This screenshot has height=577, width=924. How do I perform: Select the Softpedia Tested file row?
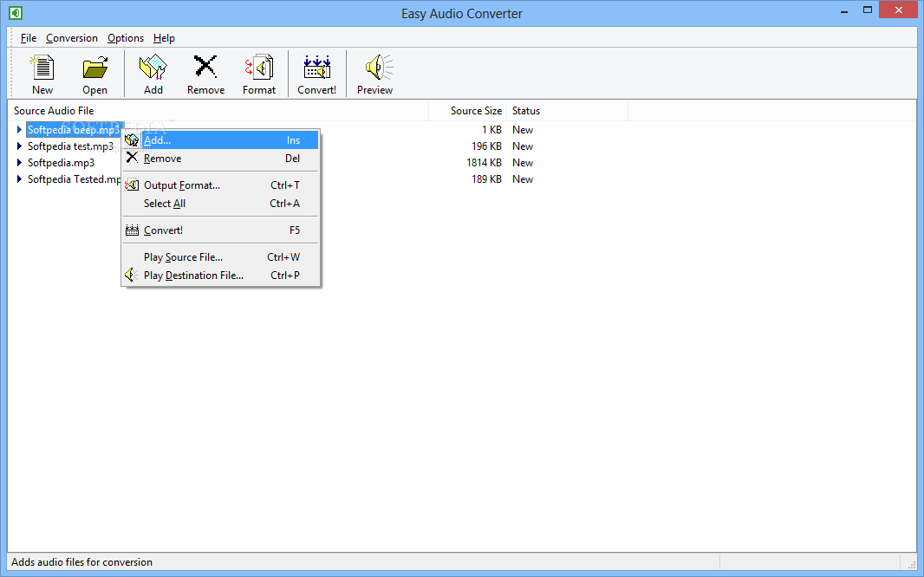75,179
